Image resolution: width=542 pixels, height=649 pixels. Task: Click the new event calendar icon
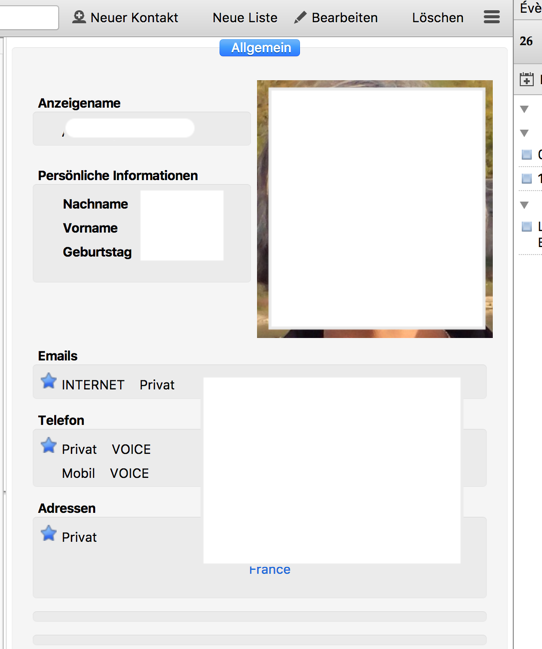click(x=527, y=79)
